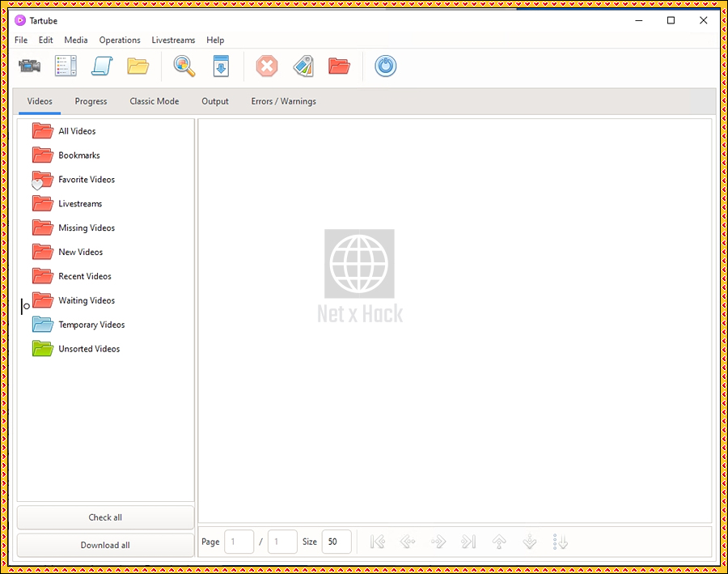Click the total pages field
The width and height of the screenshot is (728, 574).
(x=283, y=542)
